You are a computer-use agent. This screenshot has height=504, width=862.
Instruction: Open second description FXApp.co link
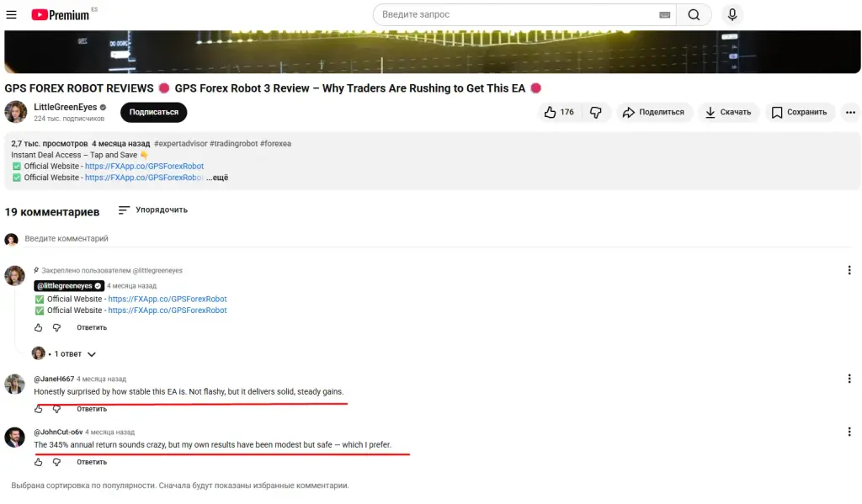tap(144, 178)
